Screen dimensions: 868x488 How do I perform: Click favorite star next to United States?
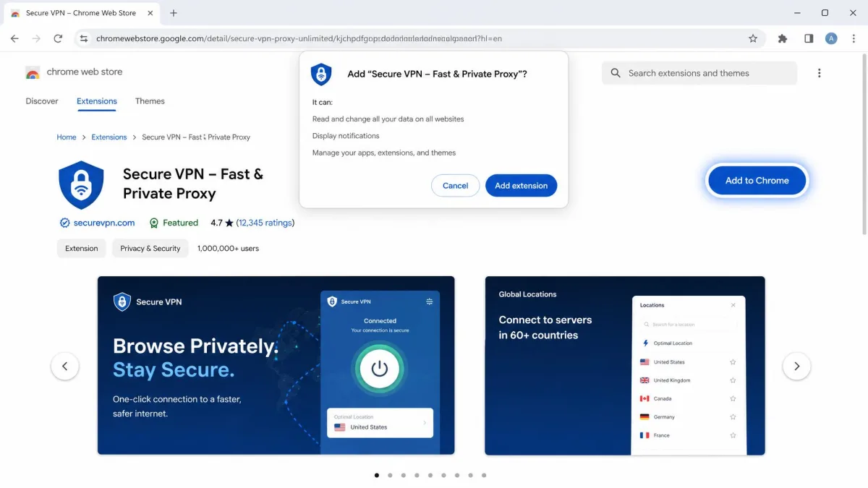tap(733, 362)
